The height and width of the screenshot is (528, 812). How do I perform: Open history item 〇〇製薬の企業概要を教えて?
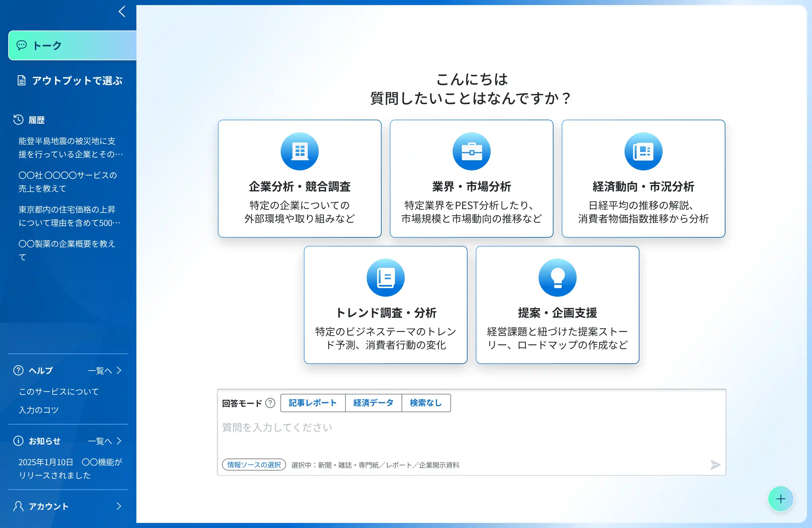(x=67, y=250)
